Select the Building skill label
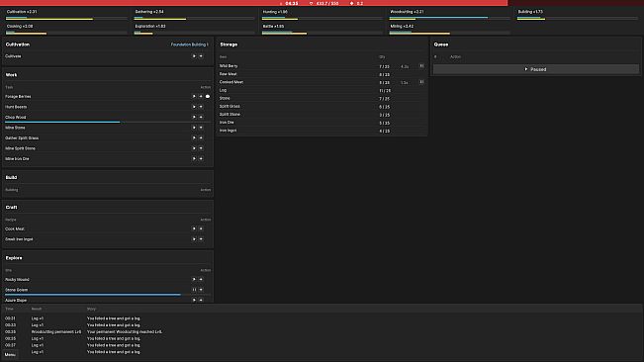The width and height of the screenshot is (644, 362). (530, 12)
